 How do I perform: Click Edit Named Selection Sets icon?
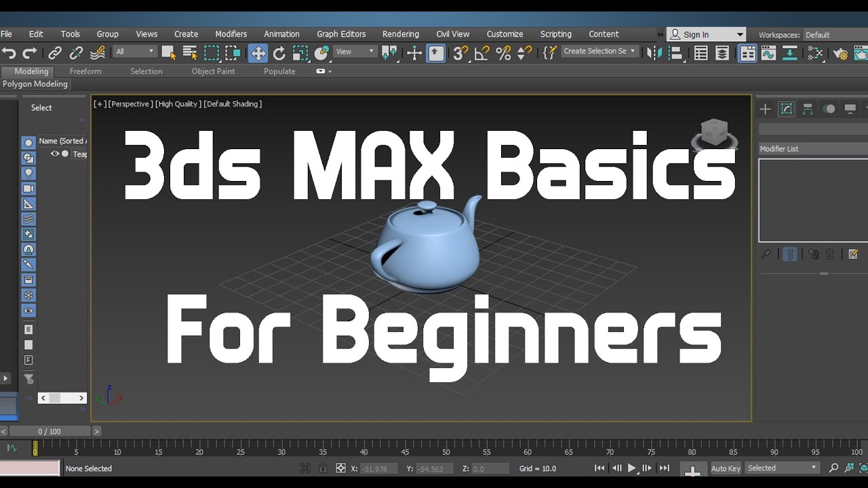[x=549, y=53]
